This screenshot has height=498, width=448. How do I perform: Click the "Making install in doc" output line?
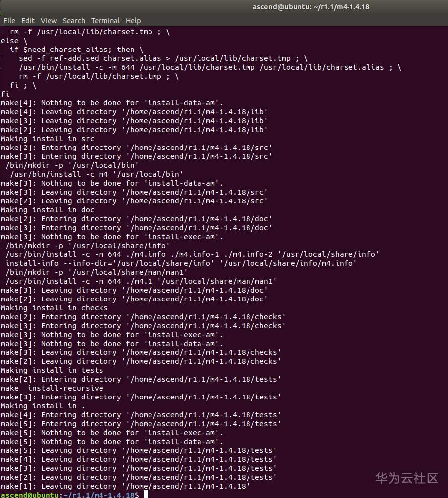coord(48,210)
